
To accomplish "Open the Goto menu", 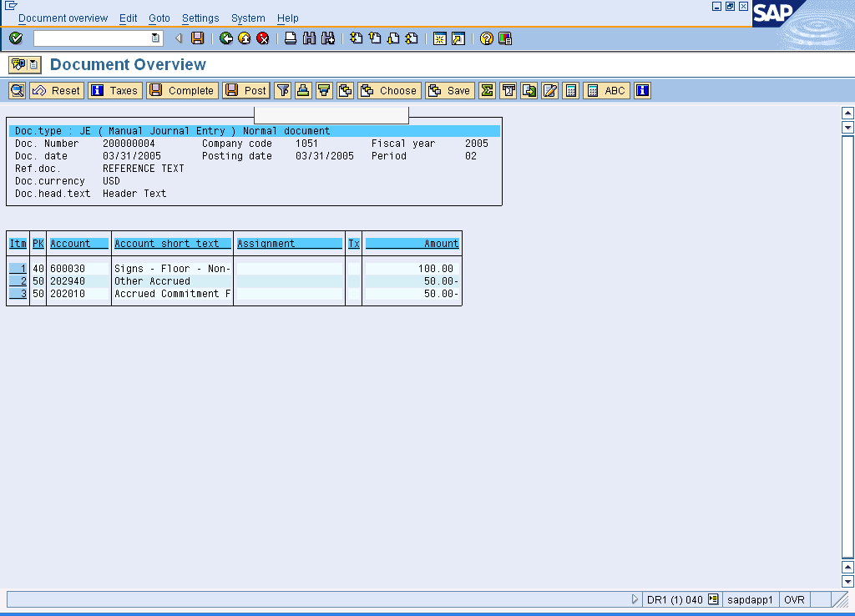I will click(159, 18).
